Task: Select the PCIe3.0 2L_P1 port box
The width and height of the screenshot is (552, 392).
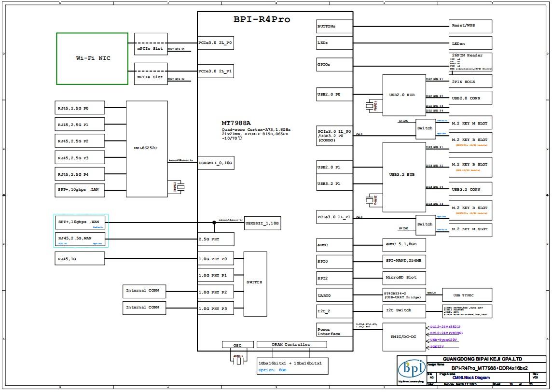Action: (x=216, y=71)
